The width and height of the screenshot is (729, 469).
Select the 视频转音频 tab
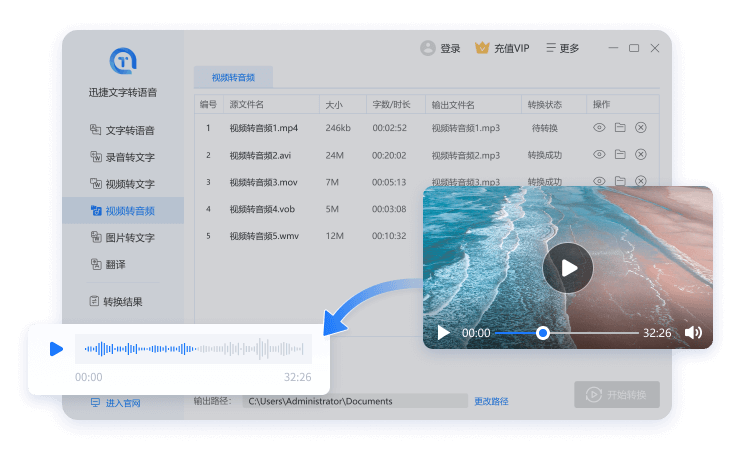click(x=232, y=77)
